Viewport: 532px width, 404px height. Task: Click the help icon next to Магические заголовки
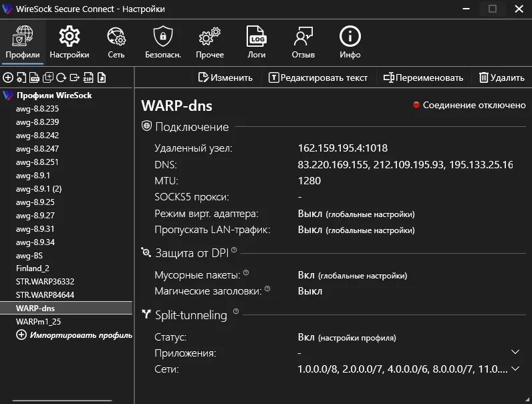[x=267, y=288]
